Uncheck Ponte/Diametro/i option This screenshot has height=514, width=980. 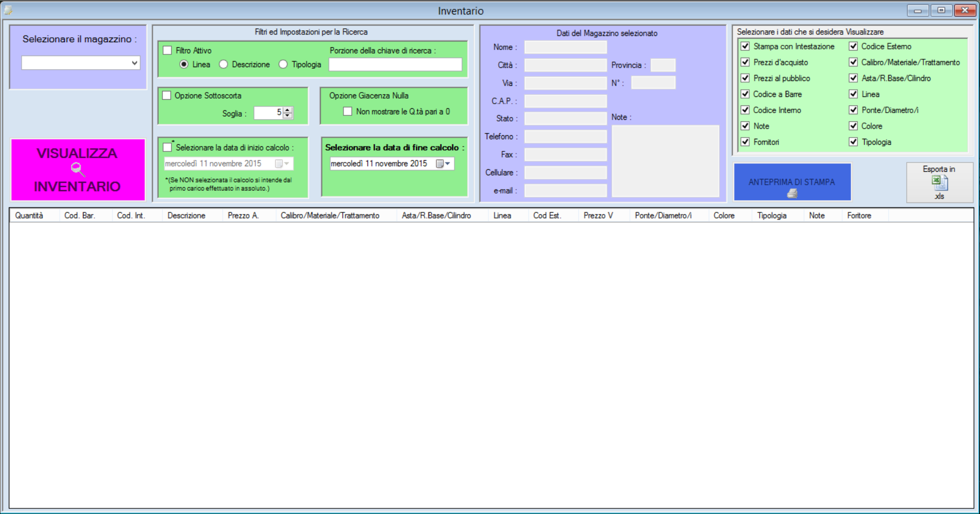pyautogui.click(x=853, y=110)
